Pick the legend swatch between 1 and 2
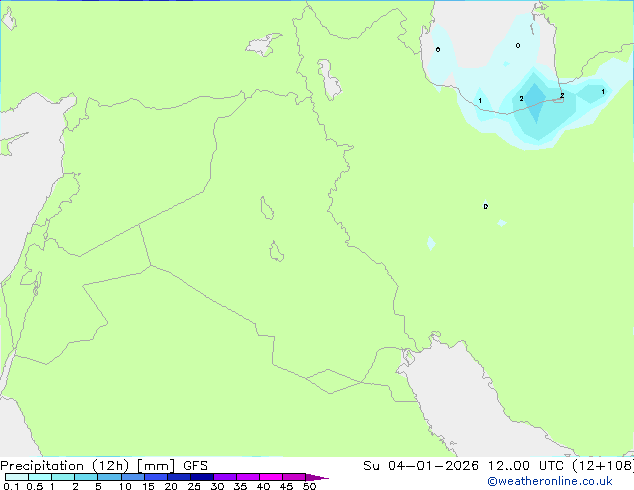This screenshot has height=490, width=634. [63, 477]
